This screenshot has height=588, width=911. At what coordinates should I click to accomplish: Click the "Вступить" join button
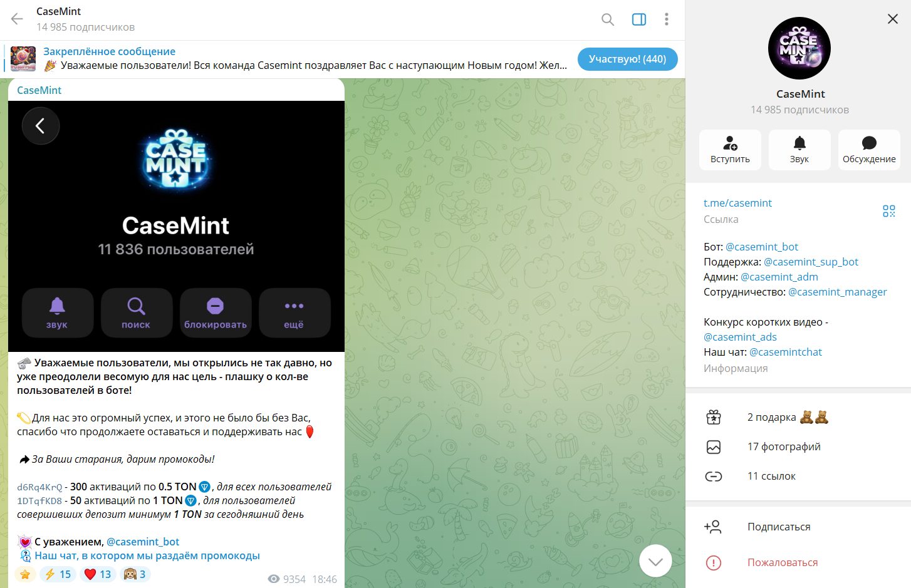coord(730,150)
